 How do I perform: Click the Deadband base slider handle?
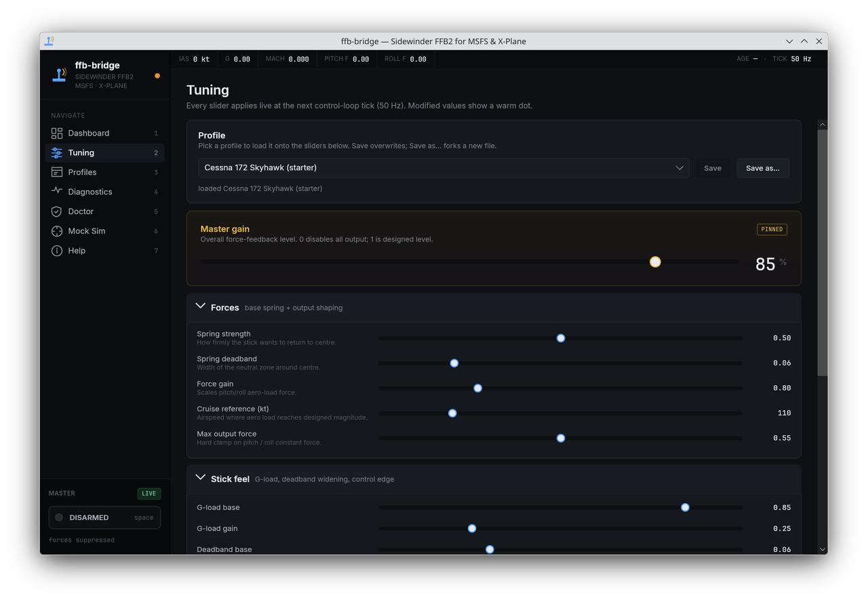click(x=490, y=549)
